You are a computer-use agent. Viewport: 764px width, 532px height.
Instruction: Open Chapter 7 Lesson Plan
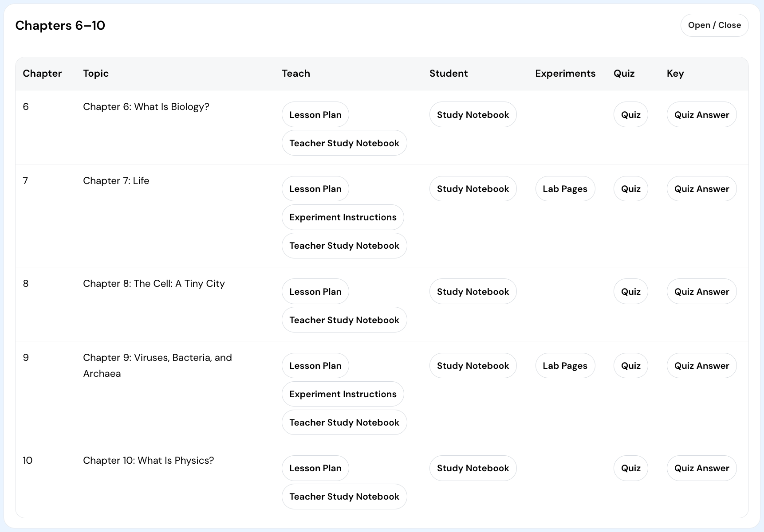point(315,189)
